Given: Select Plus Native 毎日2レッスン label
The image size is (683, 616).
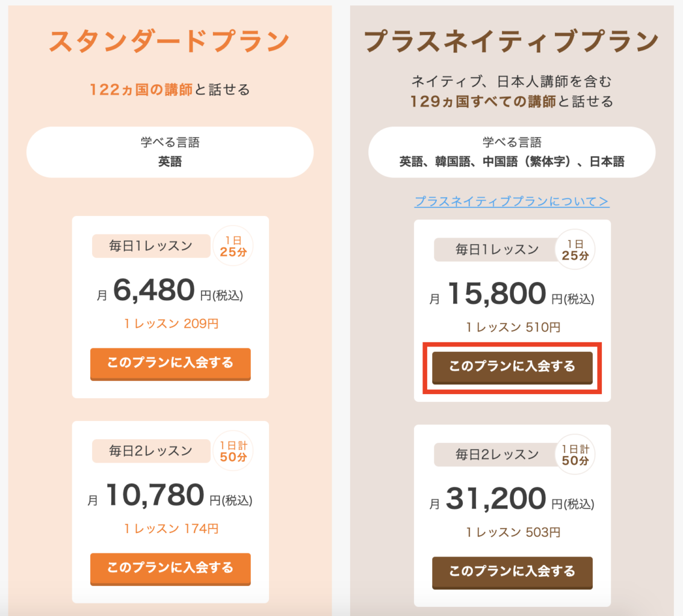Looking at the screenshot, I should [x=496, y=455].
